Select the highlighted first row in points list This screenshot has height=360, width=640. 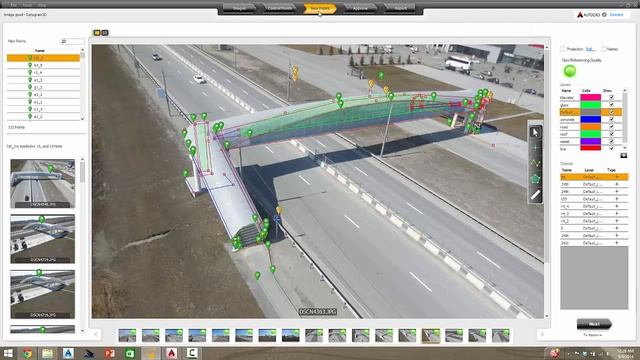coord(43,58)
